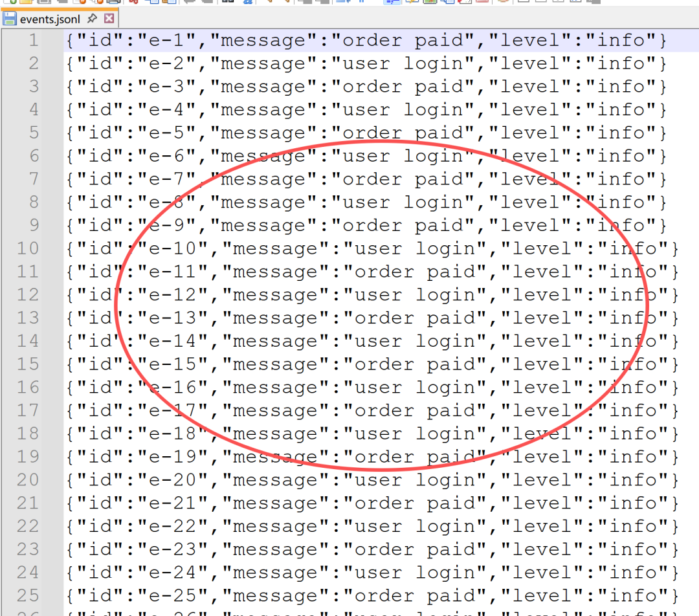
Task: Place cursor in the line with id "e-1"
Action: pos(366,41)
